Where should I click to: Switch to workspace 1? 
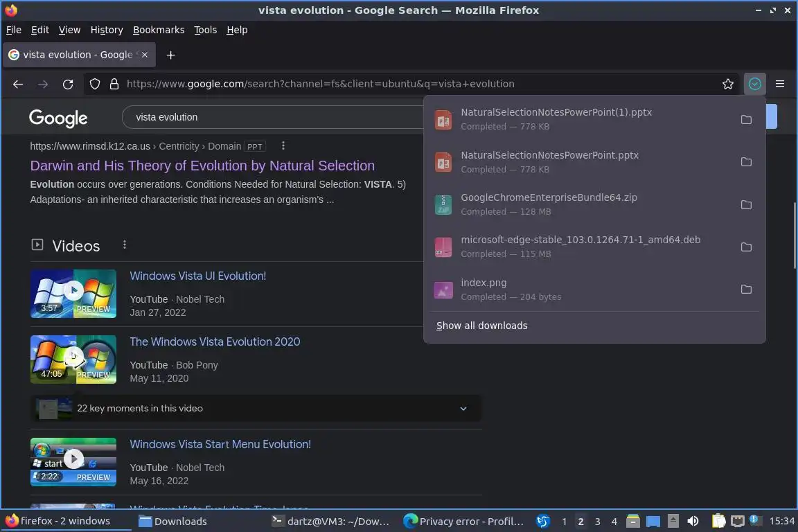[x=564, y=522]
